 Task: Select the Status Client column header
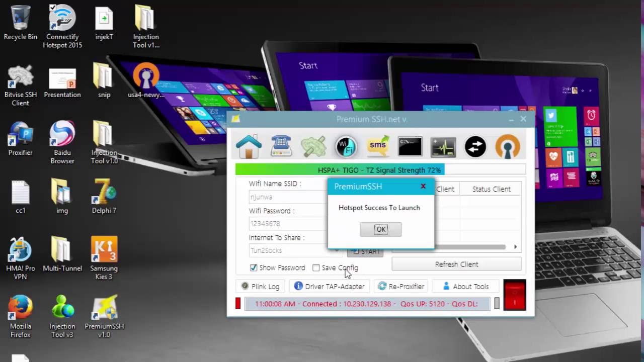point(491,189)
